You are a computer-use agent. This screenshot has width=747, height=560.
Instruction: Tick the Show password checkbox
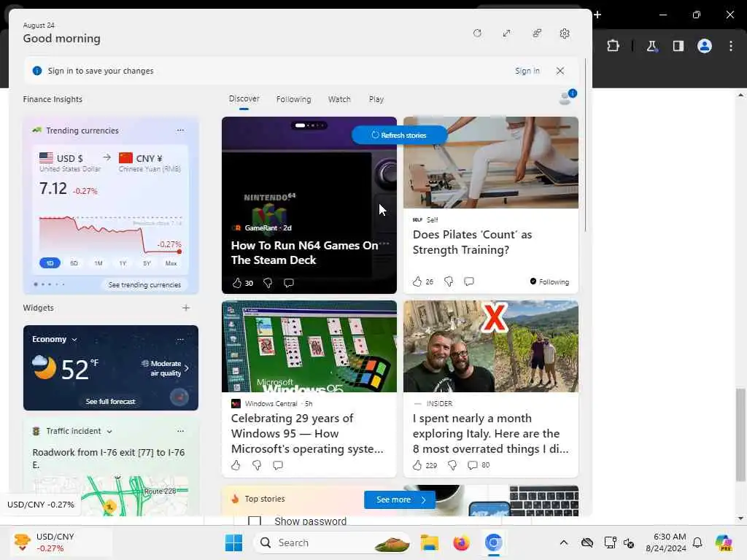click(x=255, y=521)
